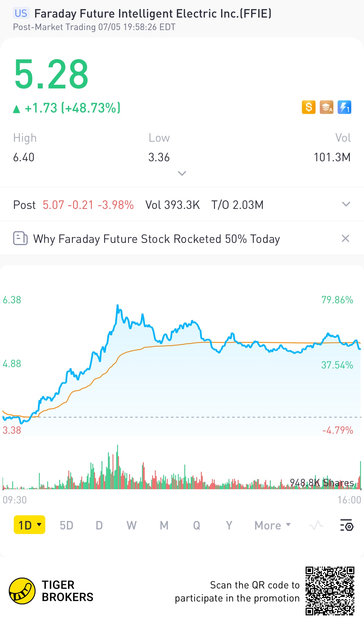Tap the blue lightning bolt badge
Screen dimensions: 364x625
[344, 107]
